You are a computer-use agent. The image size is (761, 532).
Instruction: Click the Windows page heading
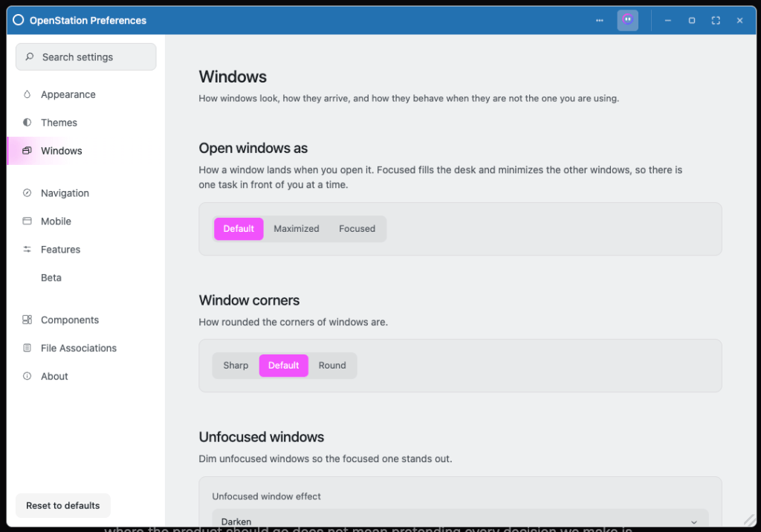pos(233,77)
